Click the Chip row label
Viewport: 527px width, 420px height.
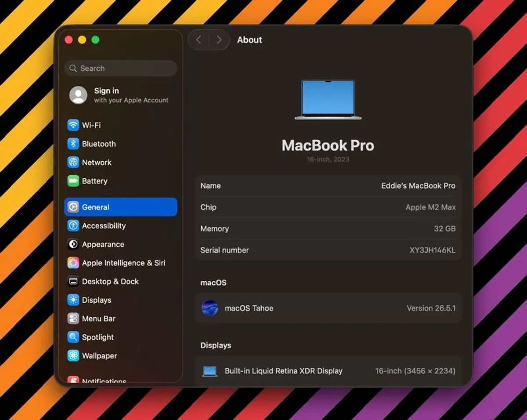coord(208,207)
